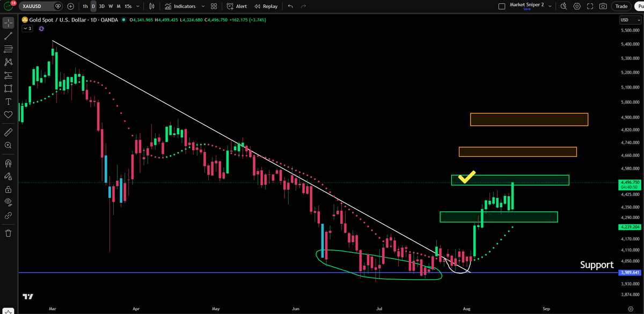The image size is (644, 314).
Task: Create an Alert
Action: [237, 6]
